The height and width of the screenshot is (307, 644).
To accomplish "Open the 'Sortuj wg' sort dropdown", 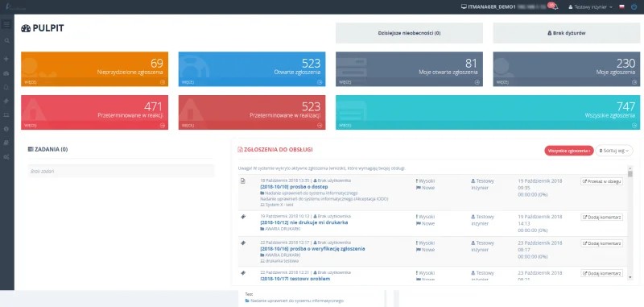I will click(x=614, y=151).
